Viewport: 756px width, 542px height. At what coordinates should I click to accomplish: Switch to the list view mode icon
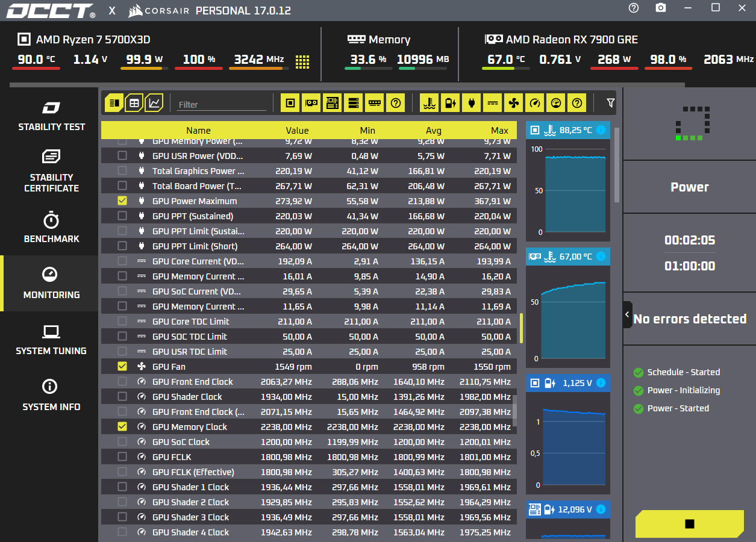coord(114,103)
